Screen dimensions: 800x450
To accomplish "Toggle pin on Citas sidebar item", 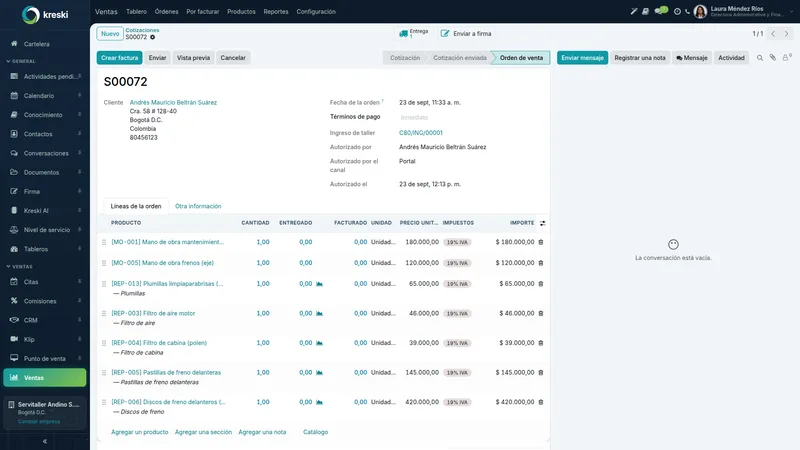I will (80, 281).
